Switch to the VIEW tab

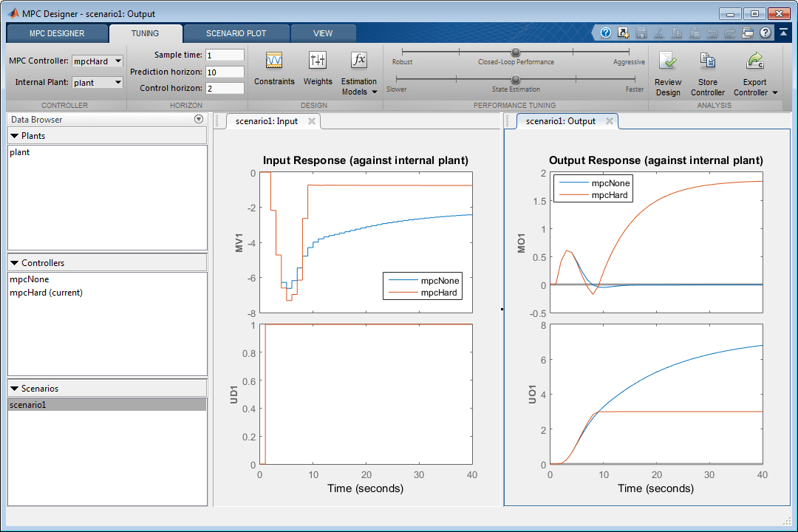coord(323,33)
